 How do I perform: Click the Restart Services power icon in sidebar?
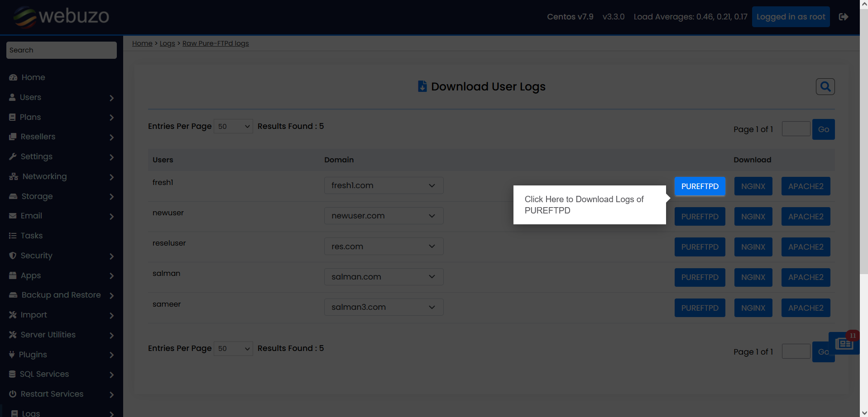pos(13,394)
